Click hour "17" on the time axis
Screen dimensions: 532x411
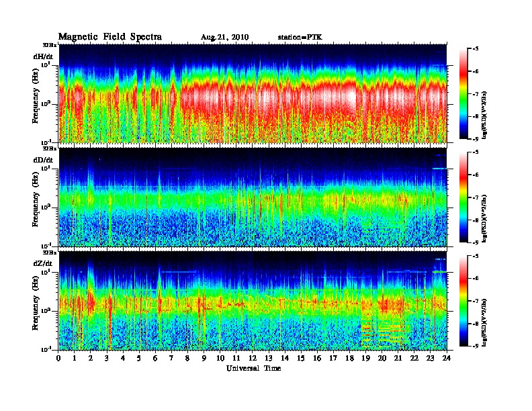click(334, 358)
